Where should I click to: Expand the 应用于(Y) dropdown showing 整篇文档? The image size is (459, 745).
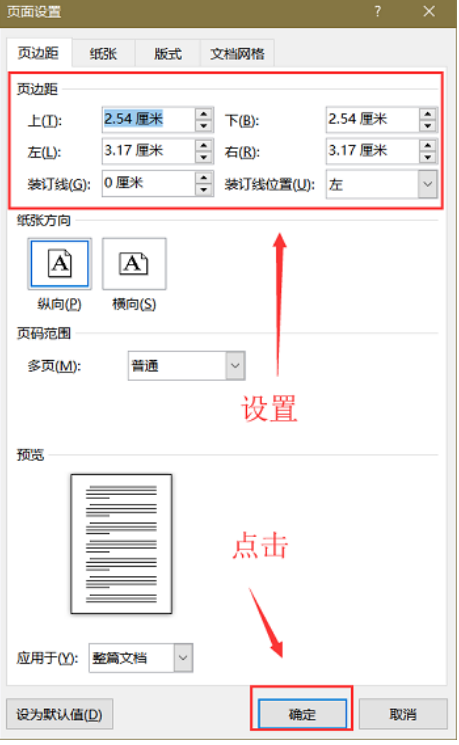pyautogui.click(x=141, y=658)
